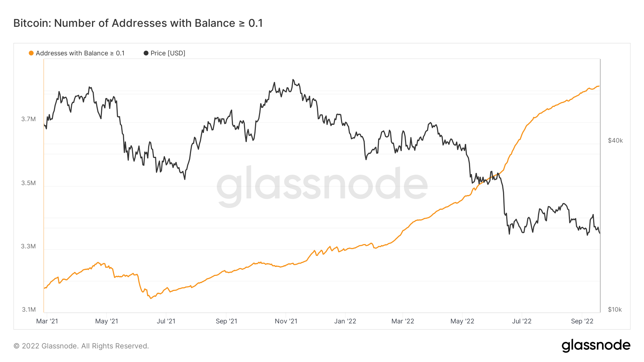The width and height of the screenshot is (644, 362).
Task: Click the 3.7M left axis label
Action: (28, 119)
